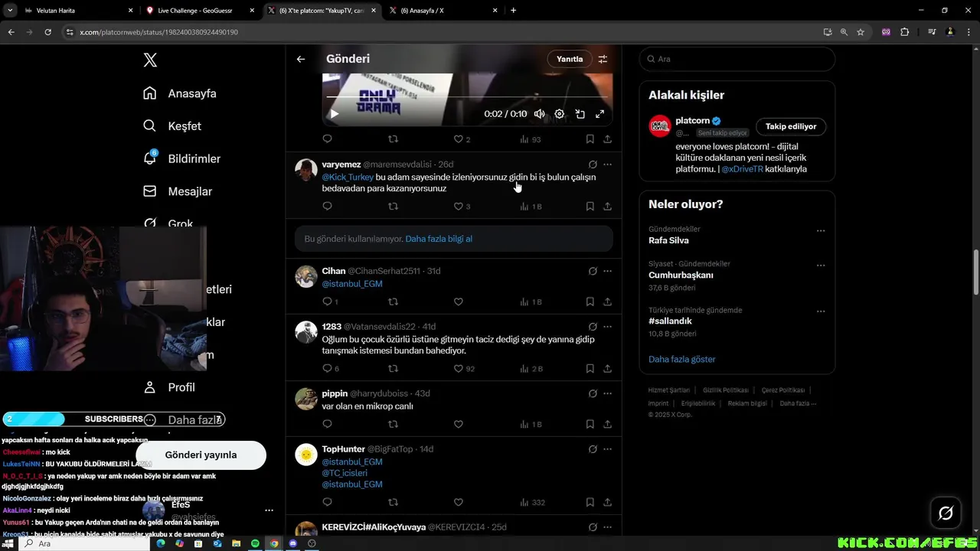The width and height of the screenshot is (980, 551).
Task: Open more options for Rafa Silva trend
Action: click(x=821, y=230)
